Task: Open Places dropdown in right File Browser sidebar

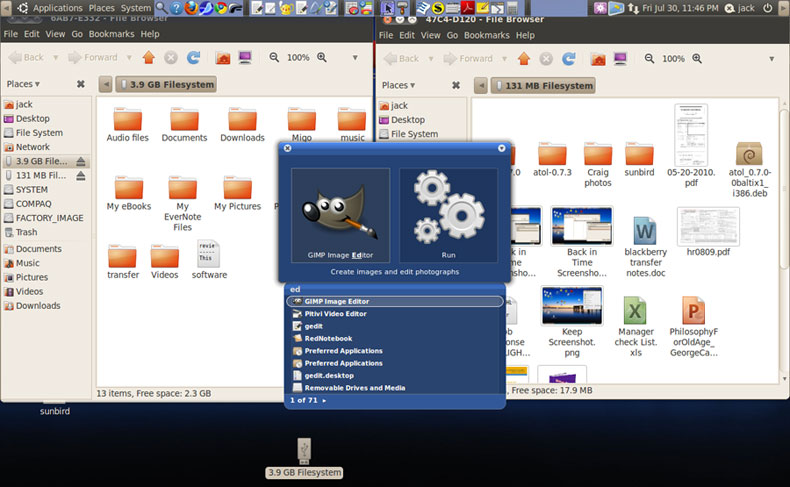Action: (399, 86)
